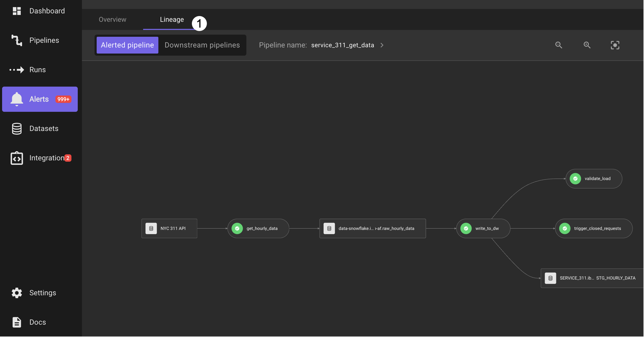Select the Alerted pipeline toggle
Screen dimensions: 644x337
pos(127,45)
